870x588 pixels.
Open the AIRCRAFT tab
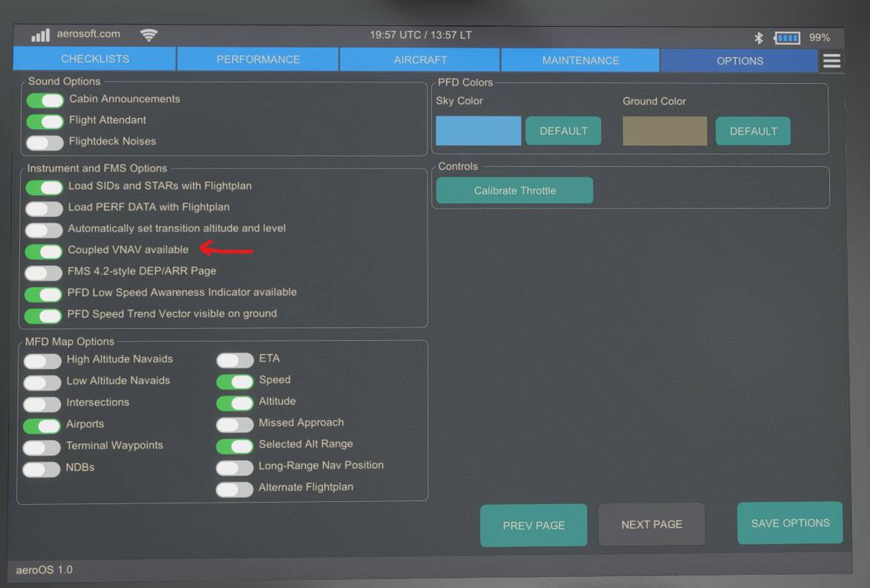(x=420, y=60)
